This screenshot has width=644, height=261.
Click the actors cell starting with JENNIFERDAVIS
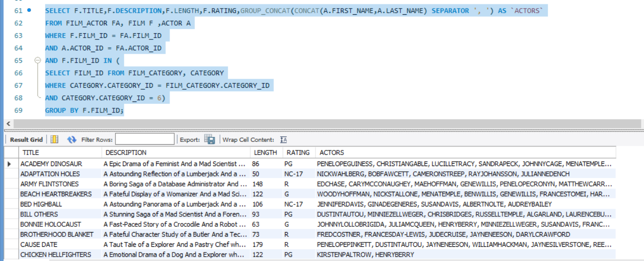(x=465, y=204)
